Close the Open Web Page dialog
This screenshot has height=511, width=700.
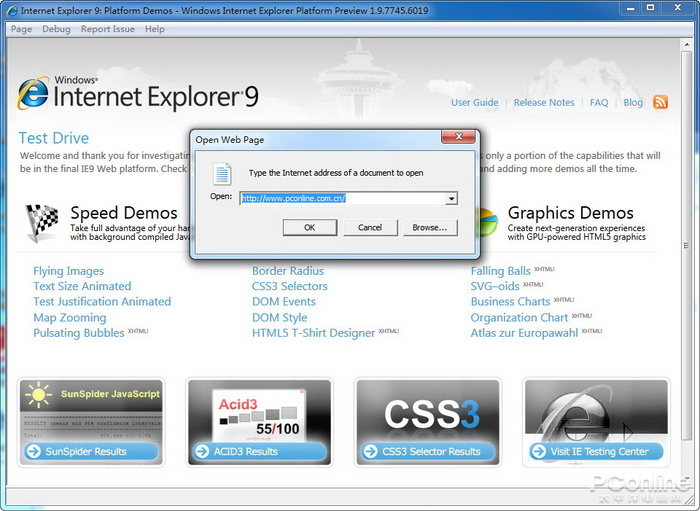click(458, 137)
